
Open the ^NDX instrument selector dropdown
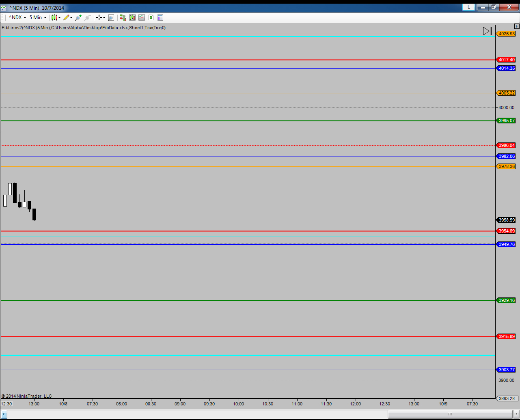coord(17,17)
